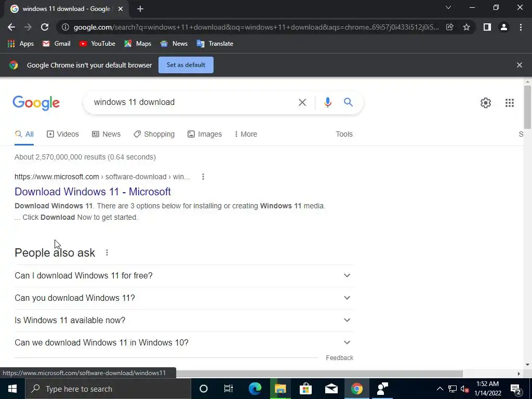Image resolution: width=532 pixels, height=399 pixels.
Task: Open search Tools
Action: tap(344, 134)
